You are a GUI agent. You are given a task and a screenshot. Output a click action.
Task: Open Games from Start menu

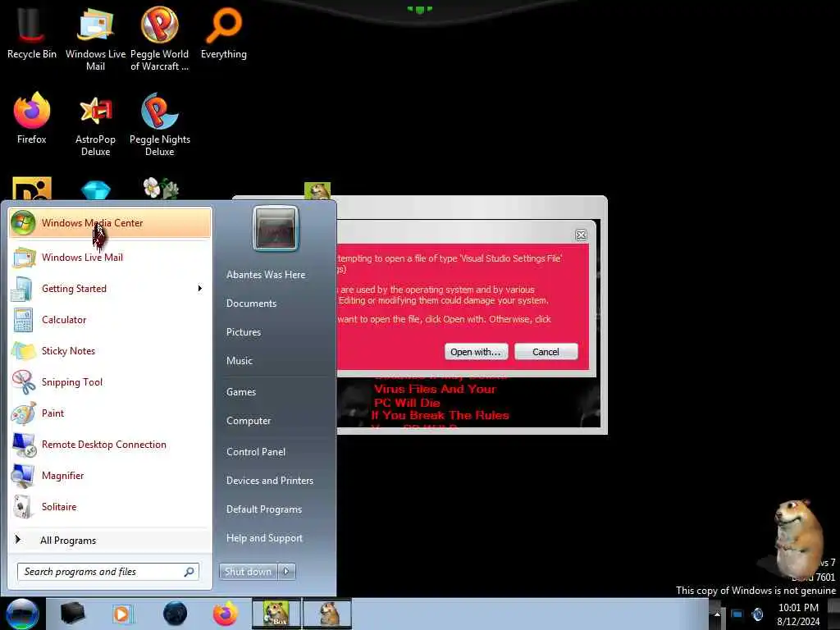[x=241, y=392]
